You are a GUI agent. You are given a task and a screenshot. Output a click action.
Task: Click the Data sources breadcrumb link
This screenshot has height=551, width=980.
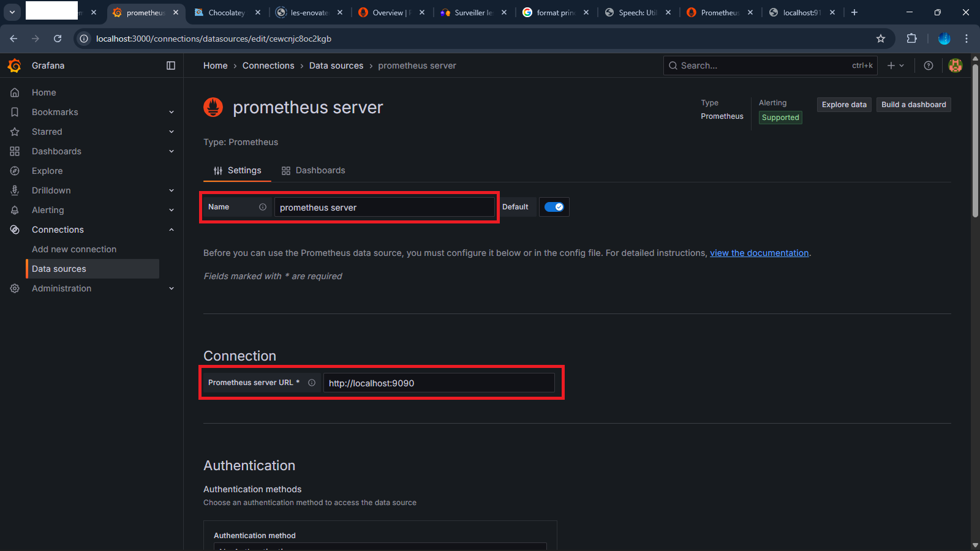[x=336, y=66]
